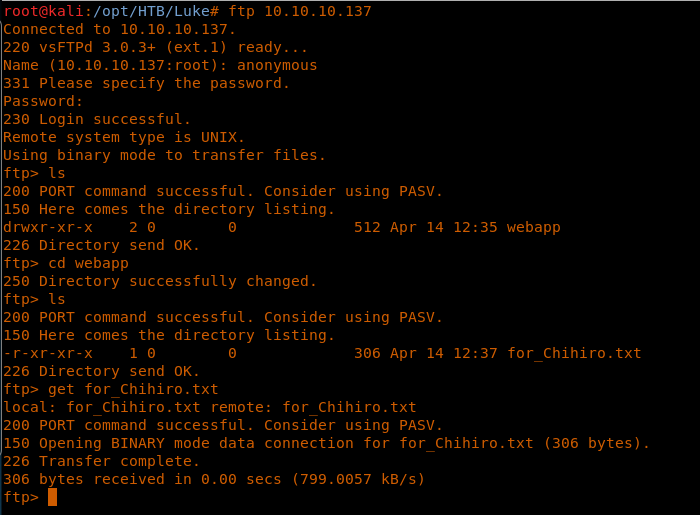Click the 'Connected to 10.10.10.137.' line
This screenshot has width=700, height=515.
click(x=120, y=29)
